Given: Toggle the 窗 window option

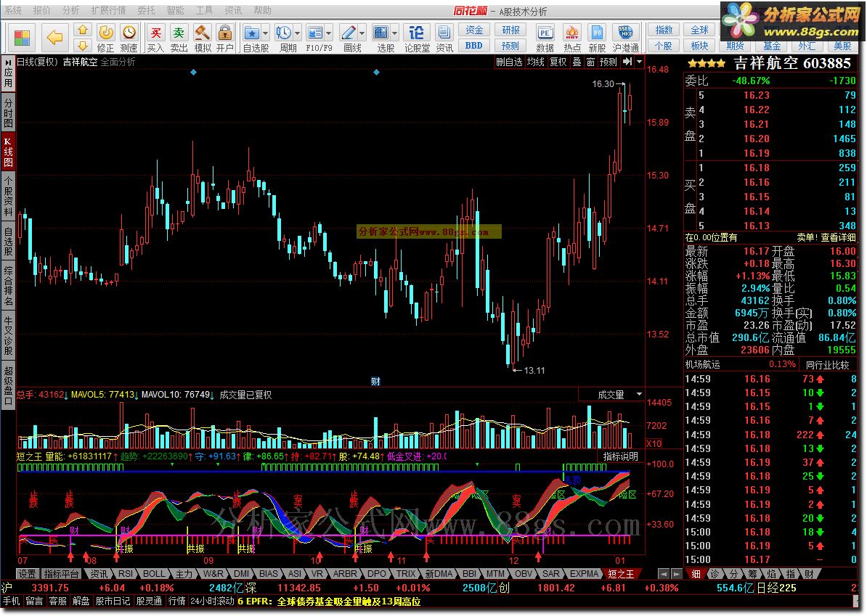Looking at the screenshot, I should pyautogui.click(x=590, y=62).
